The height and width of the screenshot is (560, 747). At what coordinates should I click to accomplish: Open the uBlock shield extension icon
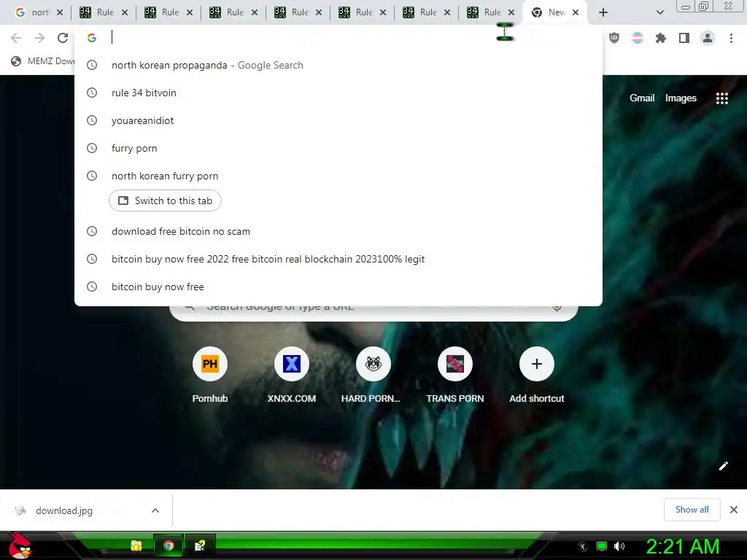pyautogui.click(x=614, y=38)
